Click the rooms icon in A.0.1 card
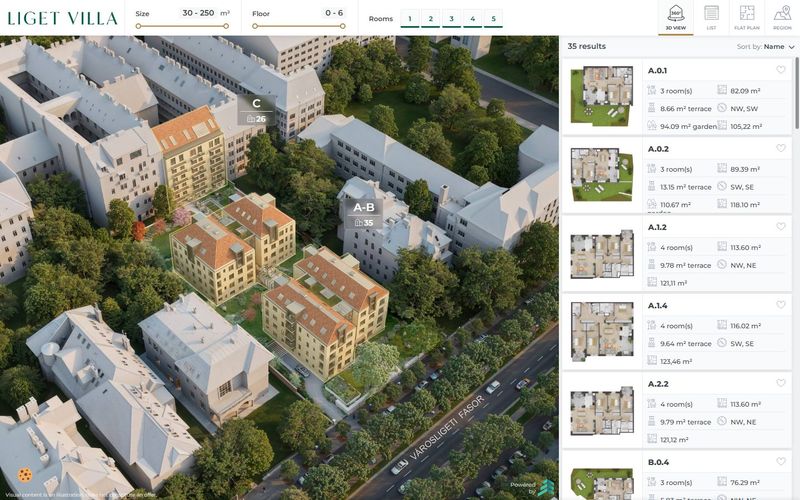800x500 pixels. pos(652,90)
